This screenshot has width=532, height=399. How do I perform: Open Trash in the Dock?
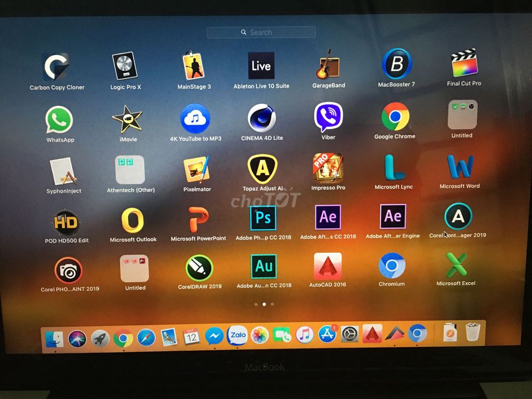pyautogui.click(x=472, y=332)
